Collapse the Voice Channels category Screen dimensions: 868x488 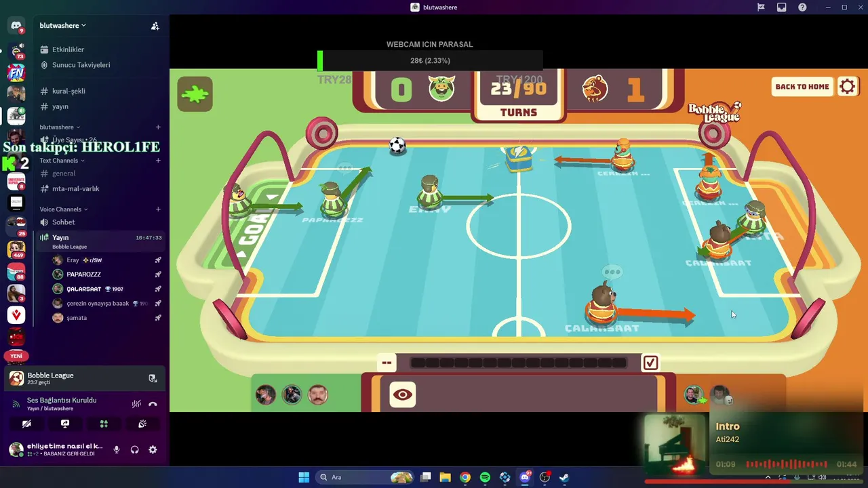(x=64, y=209)
